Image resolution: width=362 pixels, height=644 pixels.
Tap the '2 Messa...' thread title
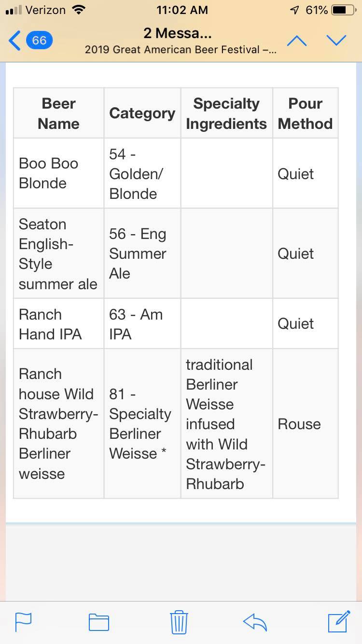[178, 33]
